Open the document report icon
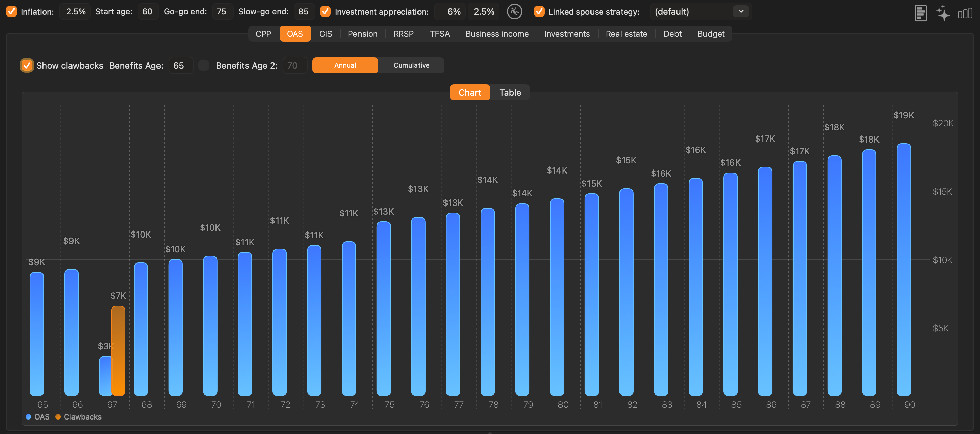980x434 pixels. pos(920,13)
